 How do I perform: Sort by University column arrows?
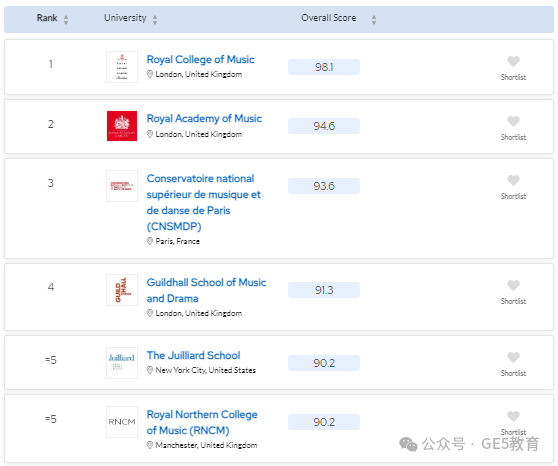tap(155, 19)
